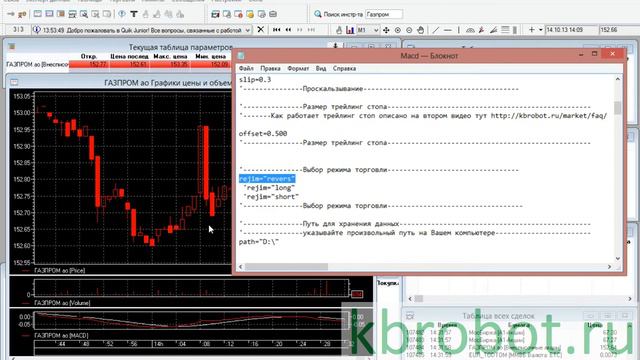Click the ГАЗПРОМ ао [Volume] legend label

(x=62, y=303)
